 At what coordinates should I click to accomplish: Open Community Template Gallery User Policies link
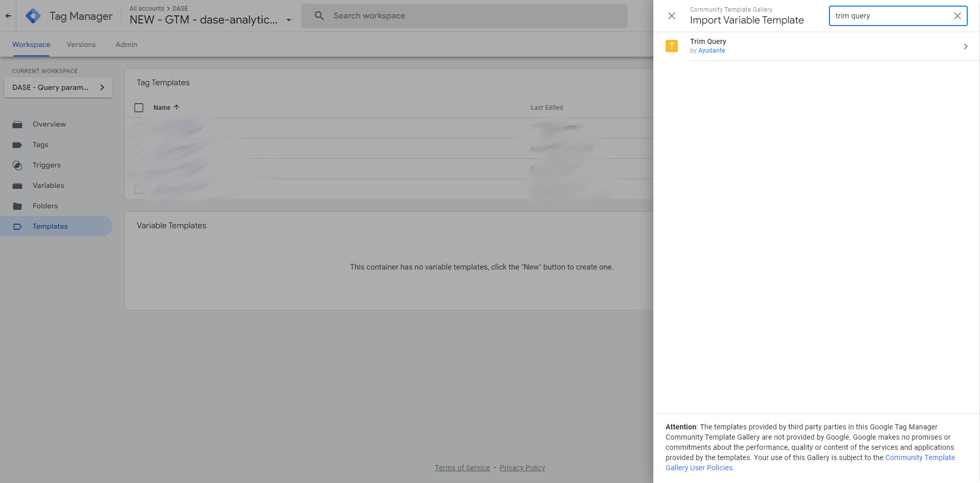click(810, 463)
